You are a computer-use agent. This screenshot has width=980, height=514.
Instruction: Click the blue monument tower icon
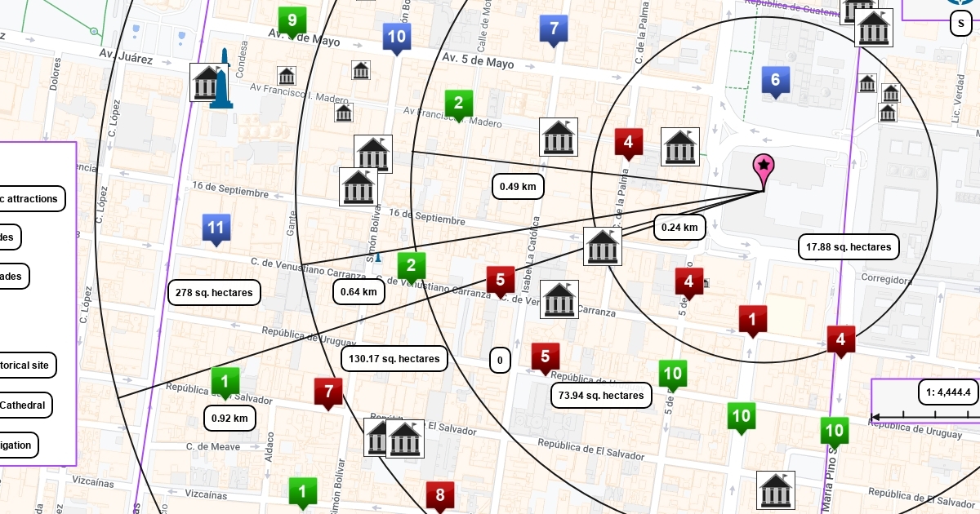[x=222, y=80]
